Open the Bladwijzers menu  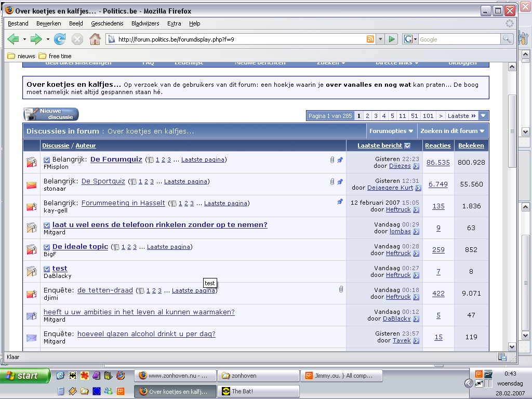(x=145, y=23)
